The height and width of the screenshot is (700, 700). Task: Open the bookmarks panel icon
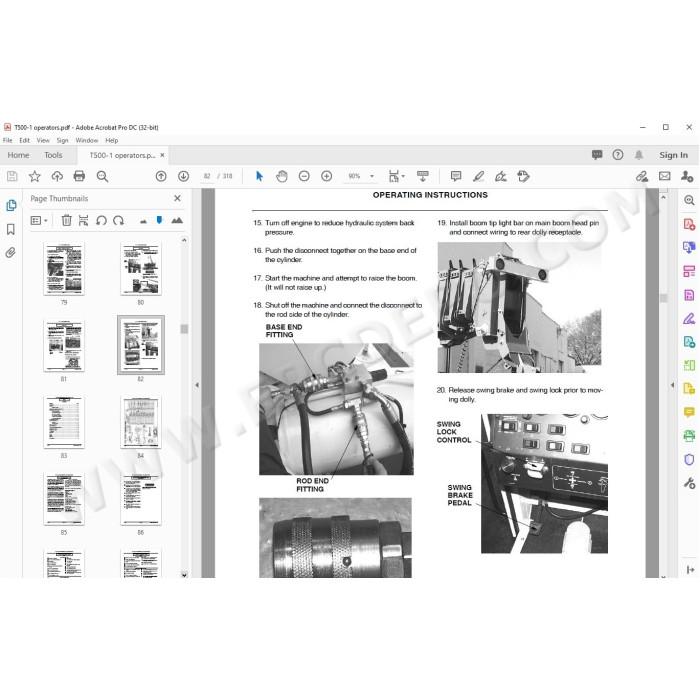tap(11, 229)
